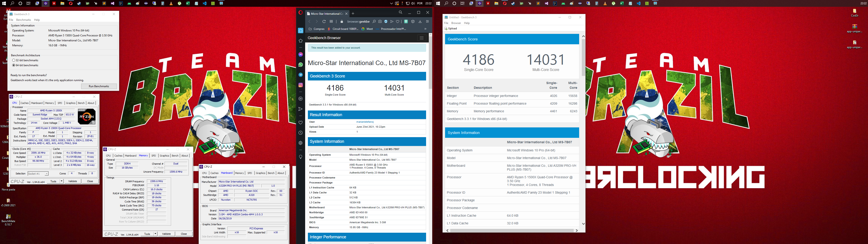The width and height of the screenshot is (868, 244).
Task: Open Excel from left taskbar
Action: [188, 3]
